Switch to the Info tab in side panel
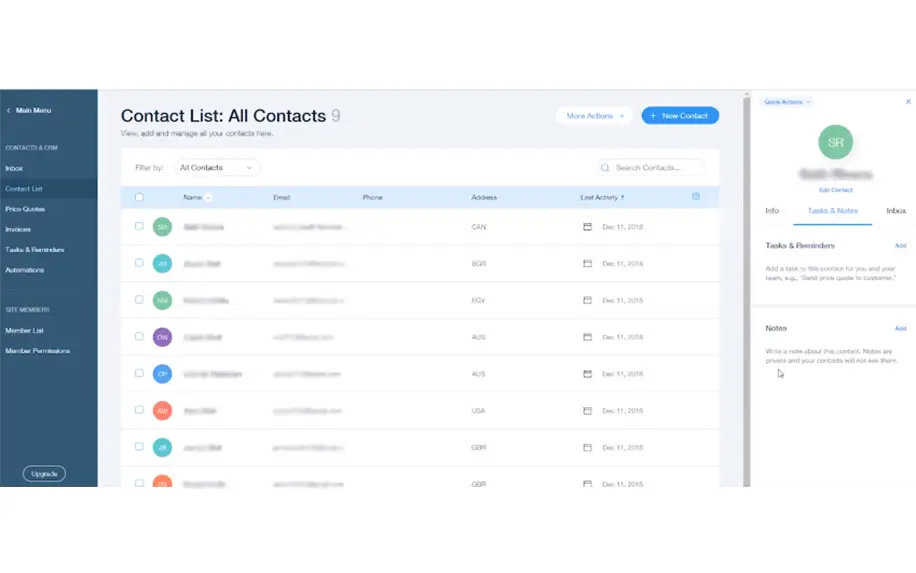 point(772,210)
